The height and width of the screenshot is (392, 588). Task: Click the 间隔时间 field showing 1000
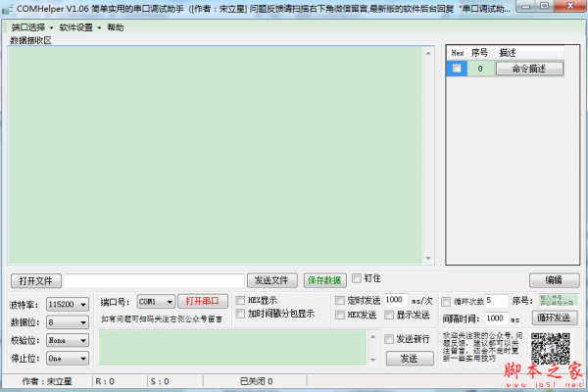pyautogui.click(x=497, y=318)
